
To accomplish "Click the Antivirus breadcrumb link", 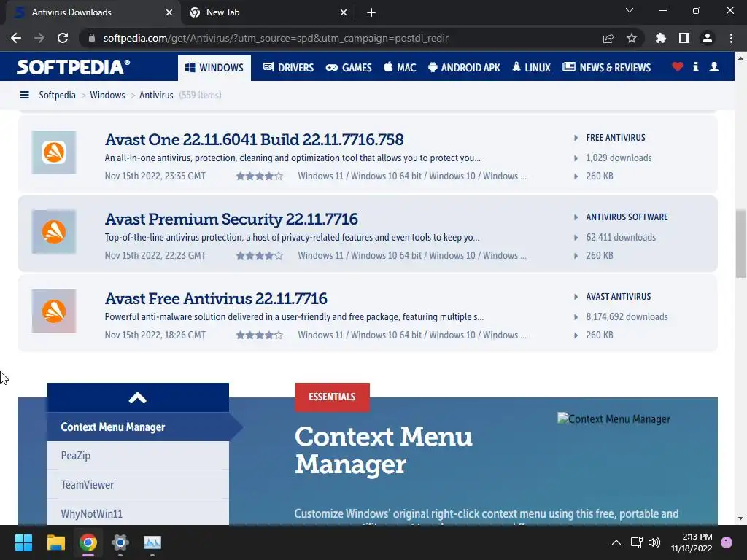I will [x=156, y=96].
